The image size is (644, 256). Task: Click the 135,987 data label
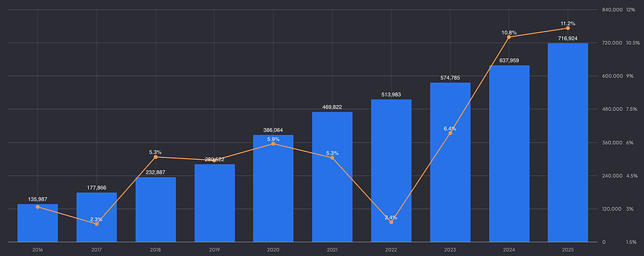click(37, 199)
